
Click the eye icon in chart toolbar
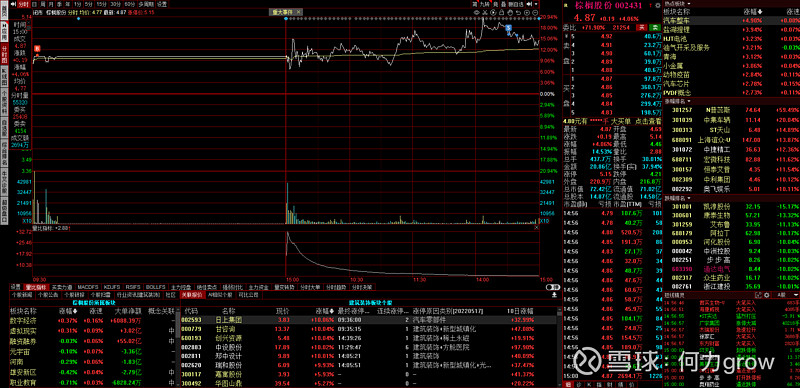[476, 12]
